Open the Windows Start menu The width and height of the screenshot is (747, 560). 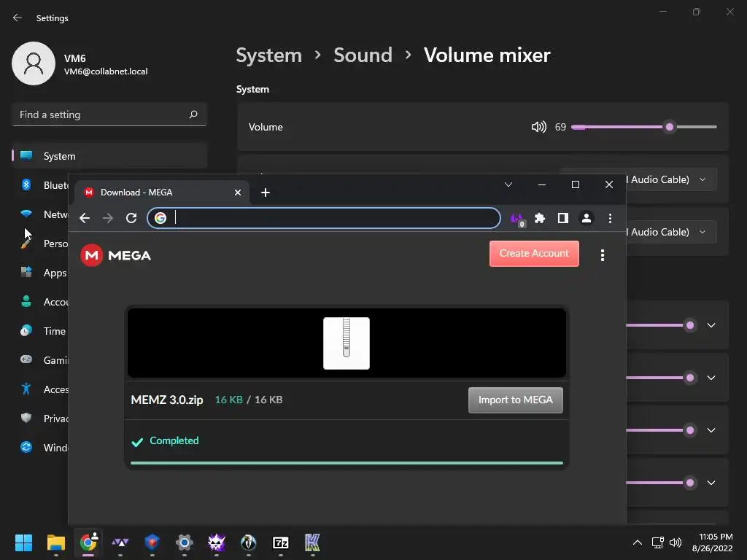click(x=23, y=542)
